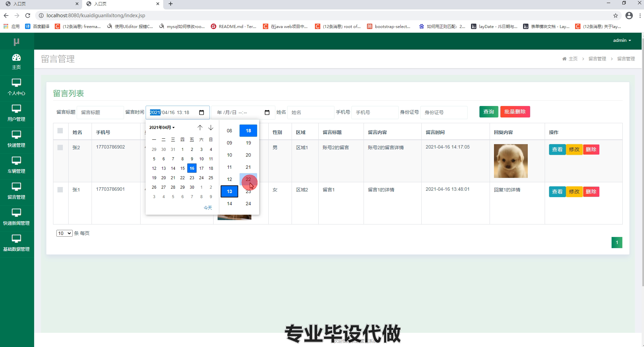Click the μ logo at sidebar top

[x=16, y=42]
